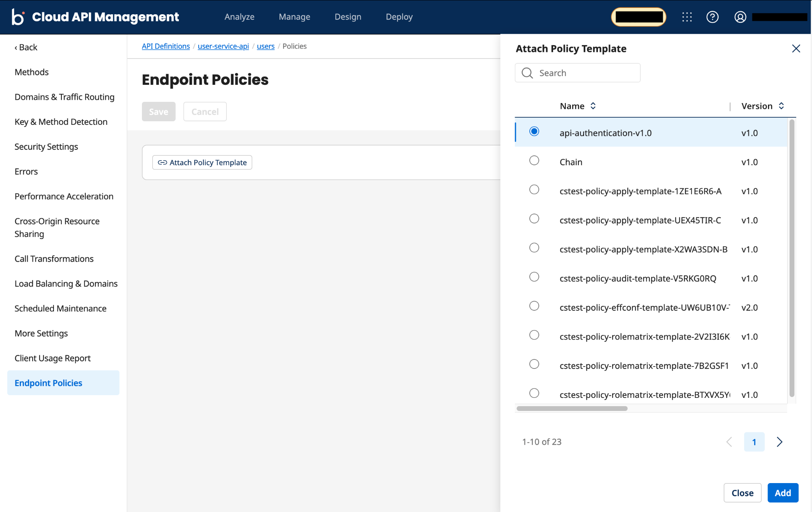The height and width of the screenshot is (512, 812).
Task: Open Client Usage Report in sidebar
Action: 53,358
